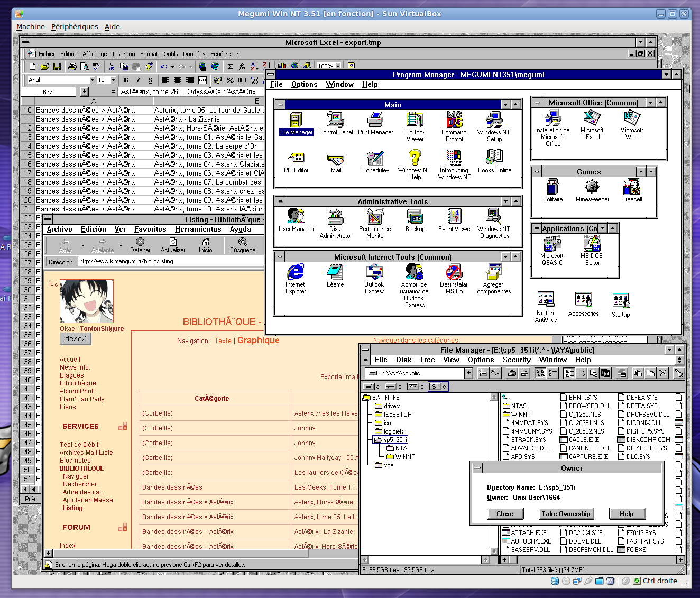Screen dimensions: 700x598
Task: Click the Close button in Owner dialog
Action: pos(505,514)
